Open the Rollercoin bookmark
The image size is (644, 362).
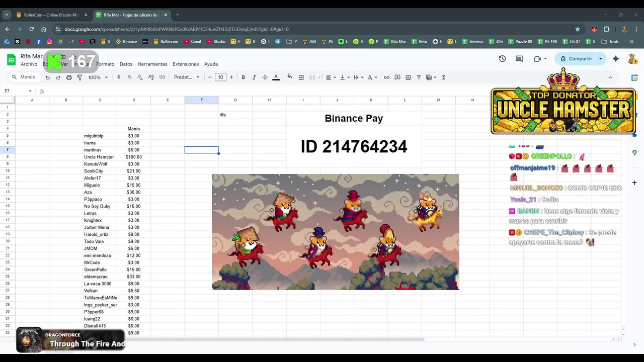(166, 42)
